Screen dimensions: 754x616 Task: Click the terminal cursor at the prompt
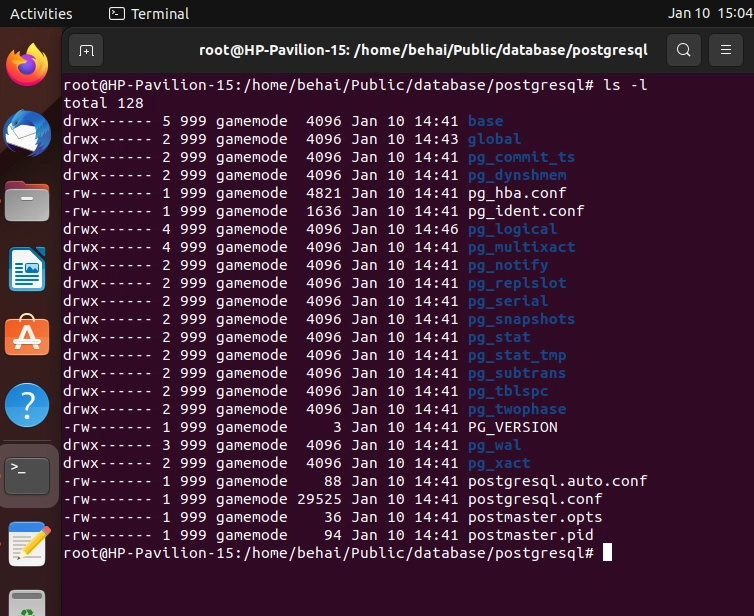tap(607, 553)
